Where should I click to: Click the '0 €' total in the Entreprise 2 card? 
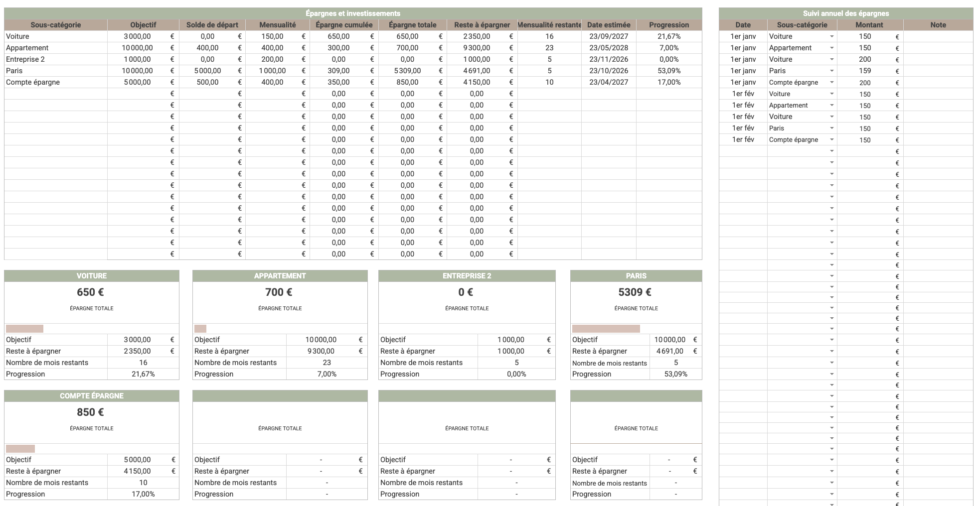(466, 292)
